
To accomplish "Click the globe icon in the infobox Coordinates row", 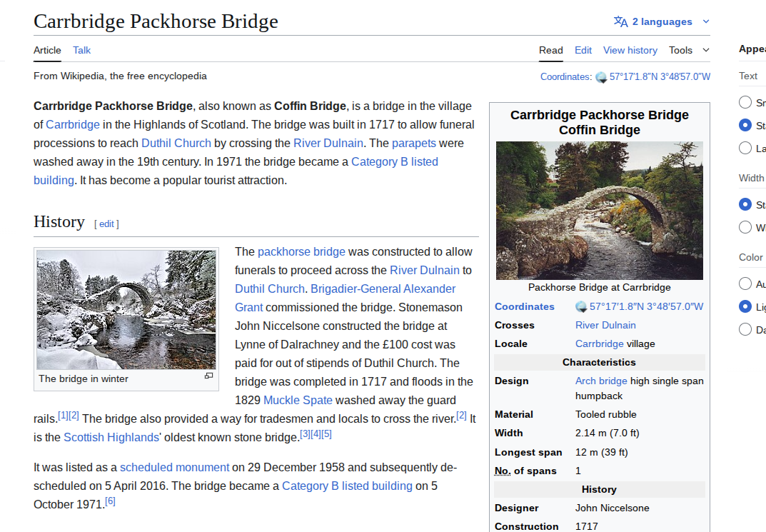I will [581, 307].
